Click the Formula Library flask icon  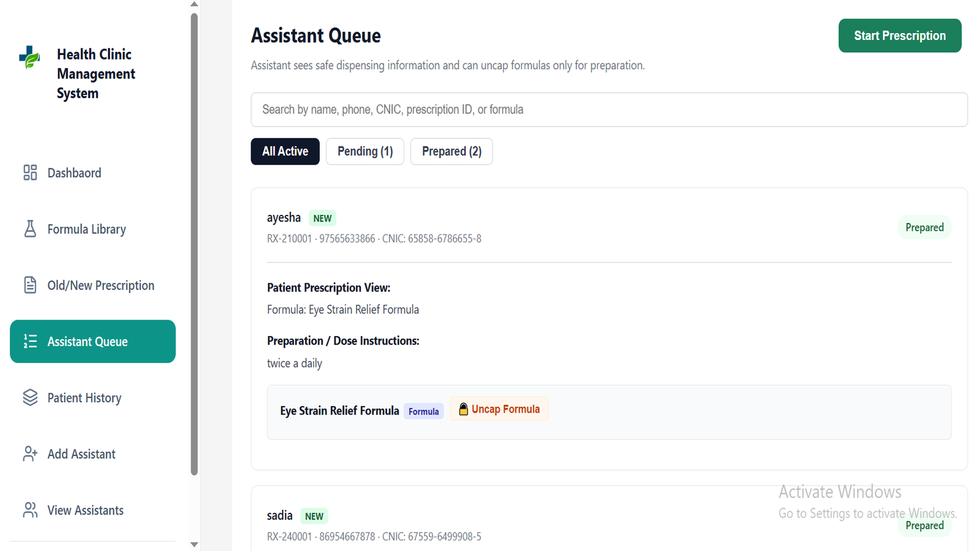[x=30, y=229]
